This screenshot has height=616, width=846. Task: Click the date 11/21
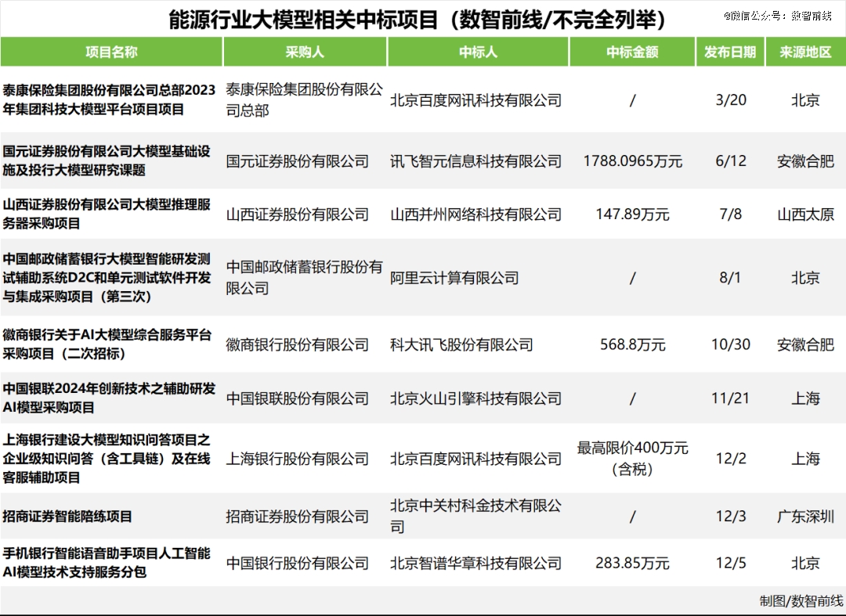point(731,398)
